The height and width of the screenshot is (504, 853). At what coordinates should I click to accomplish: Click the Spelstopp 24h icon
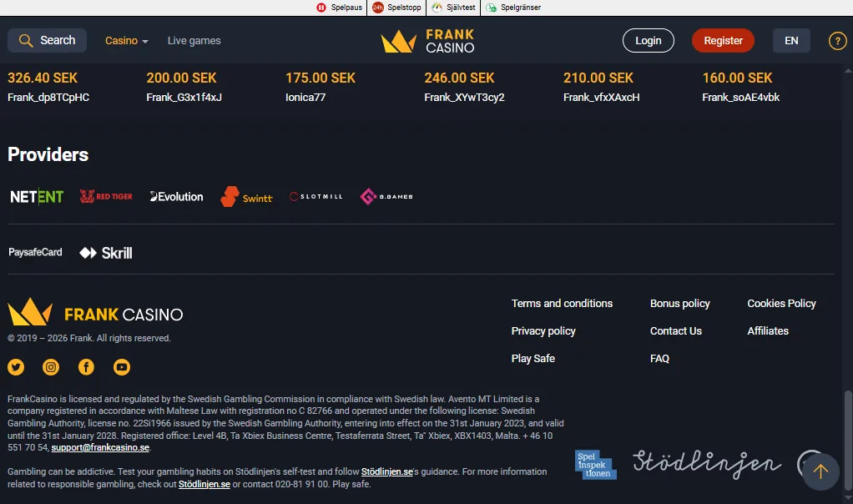377,8
